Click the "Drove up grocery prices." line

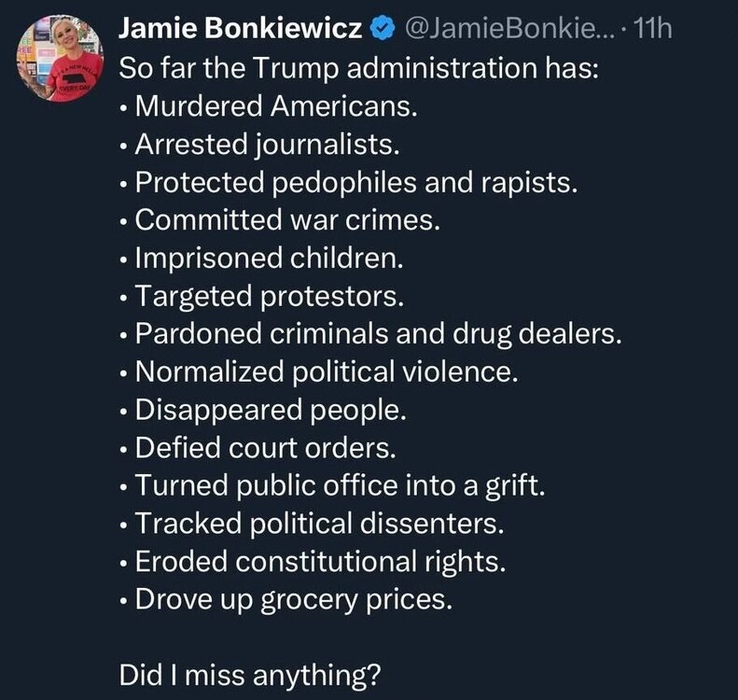[x=294, y=600]
